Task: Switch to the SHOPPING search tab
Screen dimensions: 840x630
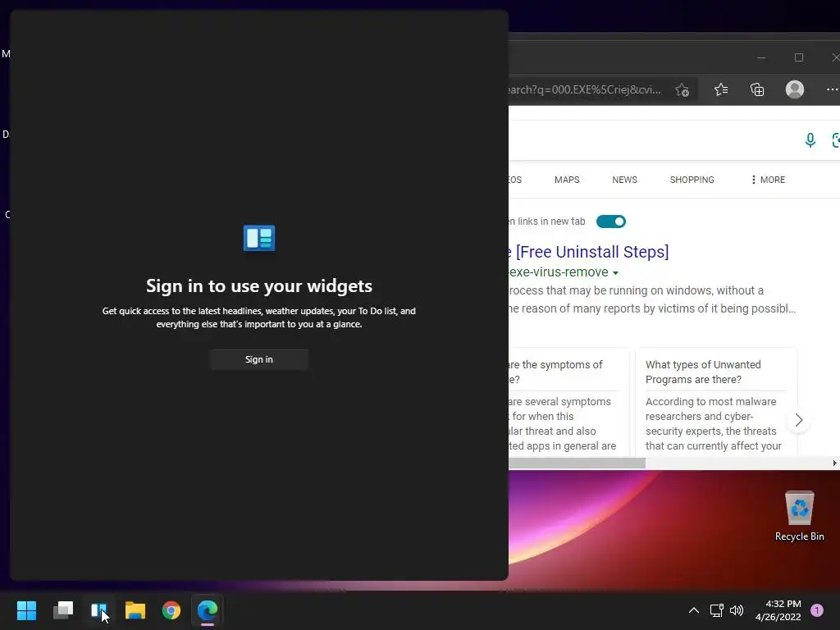Action: point(692,180)
